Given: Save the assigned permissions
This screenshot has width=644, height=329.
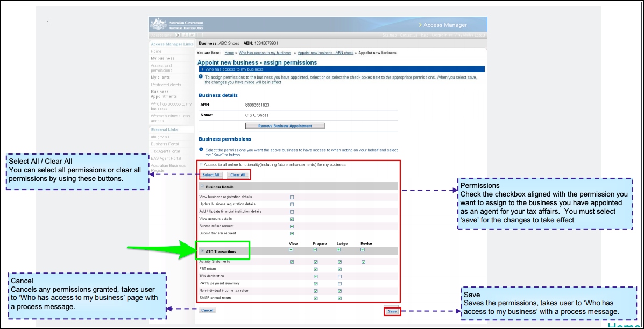Looking at the screenshot, I should pyautogui.click(x=392, y=311).
